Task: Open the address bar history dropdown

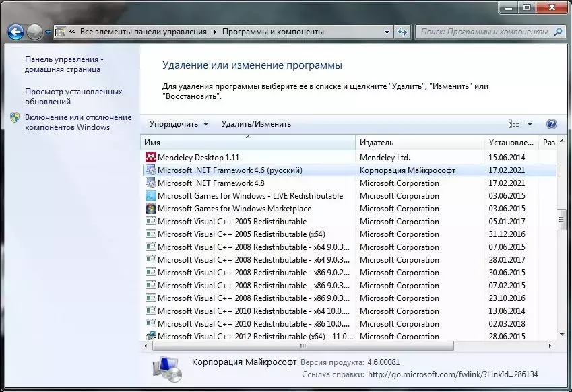Action: point(387,32)
